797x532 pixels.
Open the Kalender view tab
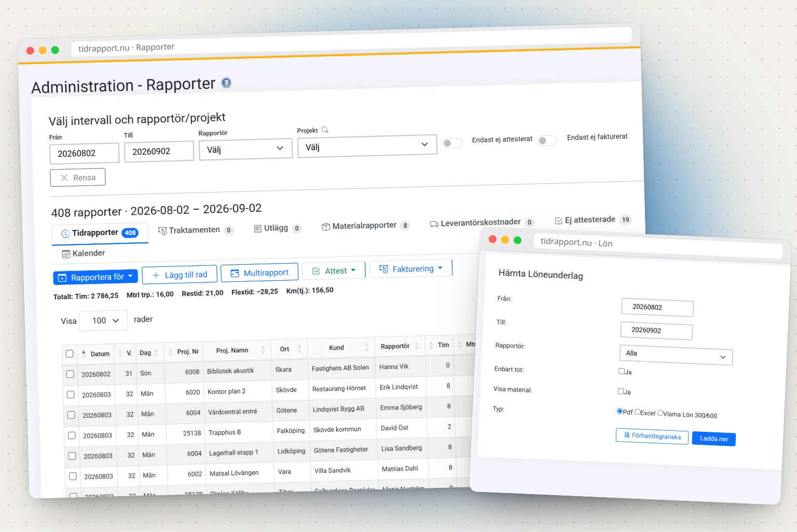tap(84, 253)
